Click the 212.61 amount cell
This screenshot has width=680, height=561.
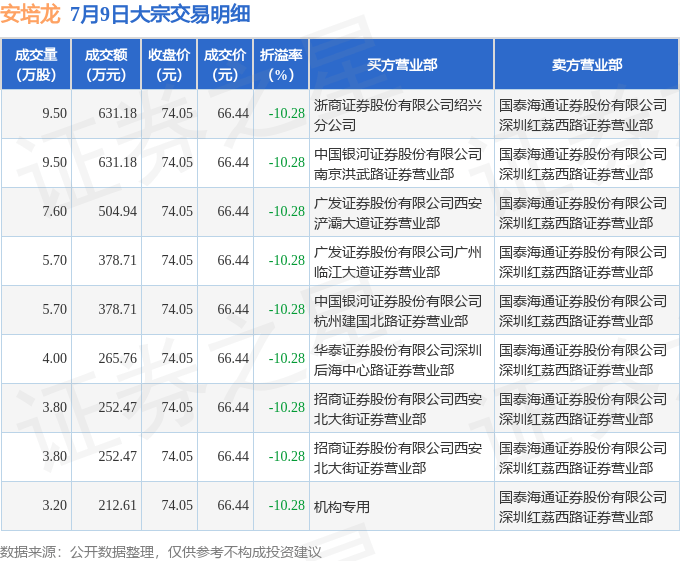click(x=118, y=506)
